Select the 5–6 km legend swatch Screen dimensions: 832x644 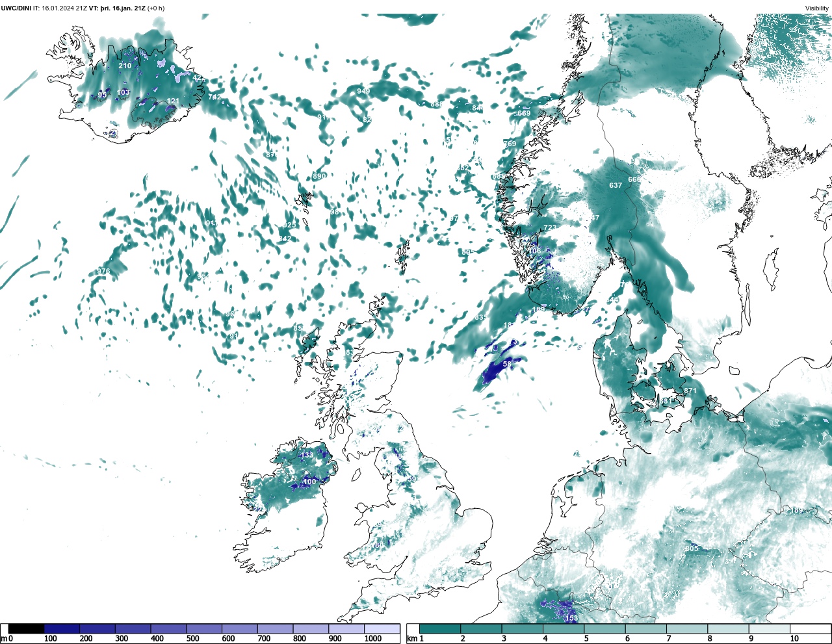[604, 628]
